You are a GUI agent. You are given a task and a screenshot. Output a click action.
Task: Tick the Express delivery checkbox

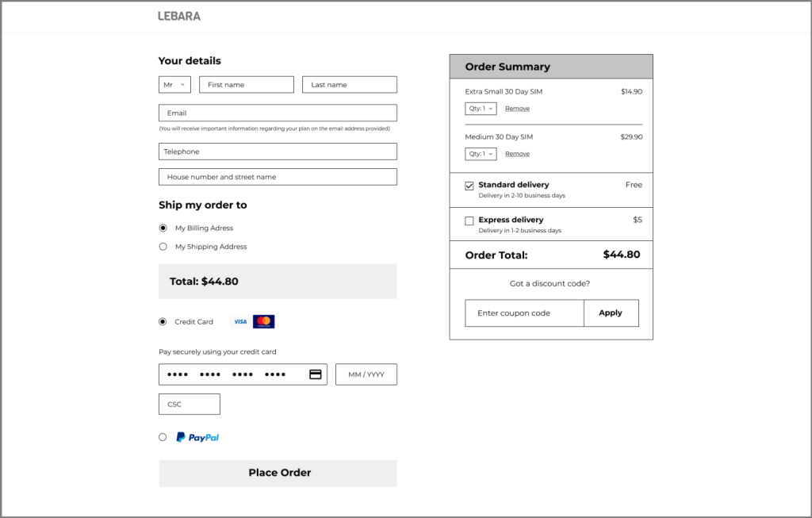pyautogui.click(x=469, y=221)
